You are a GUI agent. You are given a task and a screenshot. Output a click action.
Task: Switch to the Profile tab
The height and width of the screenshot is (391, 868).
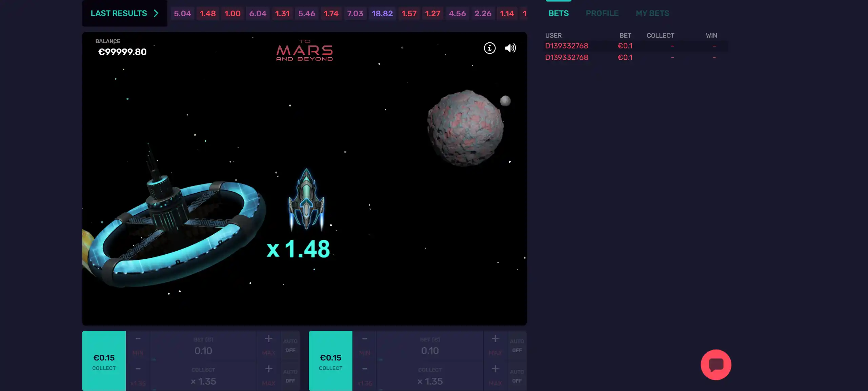click(602, 13)
